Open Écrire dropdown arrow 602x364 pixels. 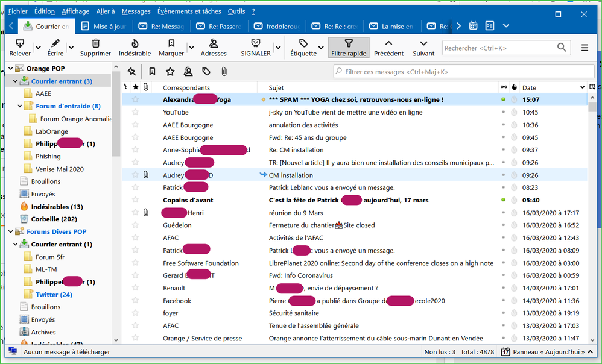(x=71, y=48)
